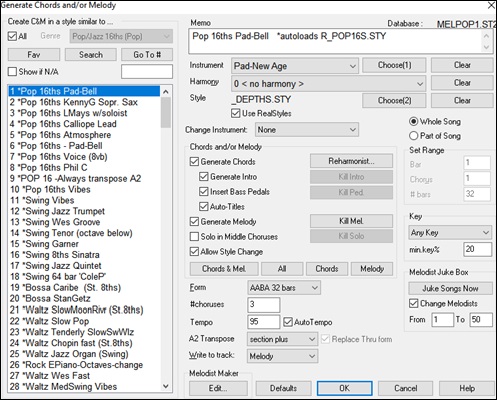The width and height of the screenshot is (497, 400).
Task: Click the Chords & Mel. preset button
Action: click(224, 269)
